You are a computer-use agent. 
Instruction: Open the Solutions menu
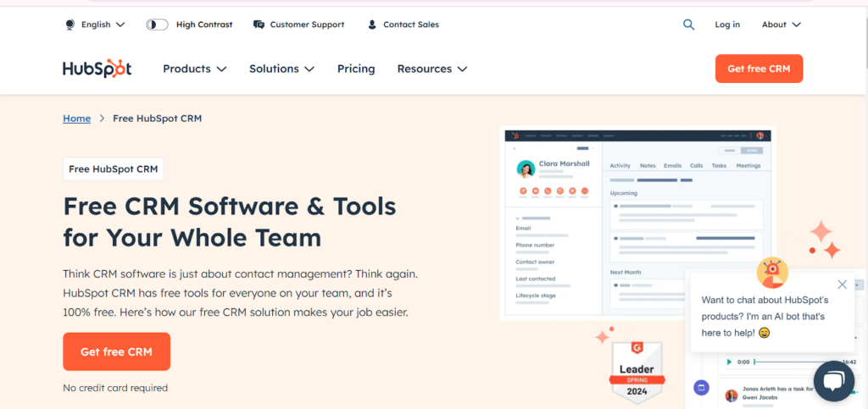coord(281,69)
